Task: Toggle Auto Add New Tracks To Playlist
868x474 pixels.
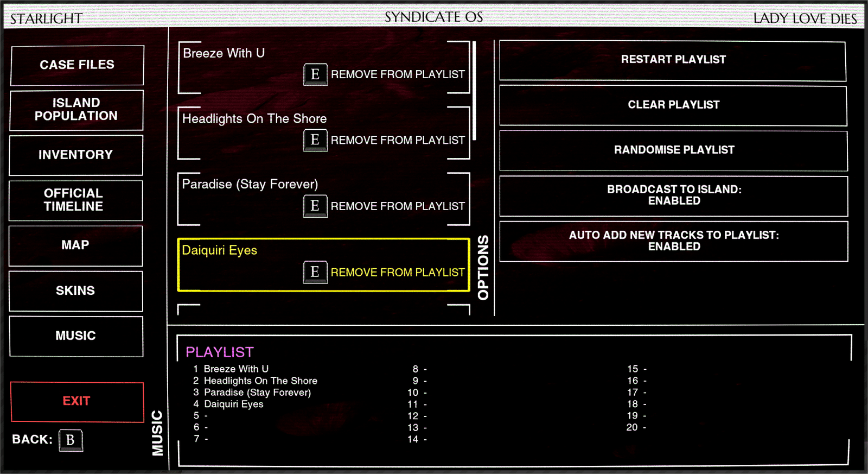Action: click(674, 241)
